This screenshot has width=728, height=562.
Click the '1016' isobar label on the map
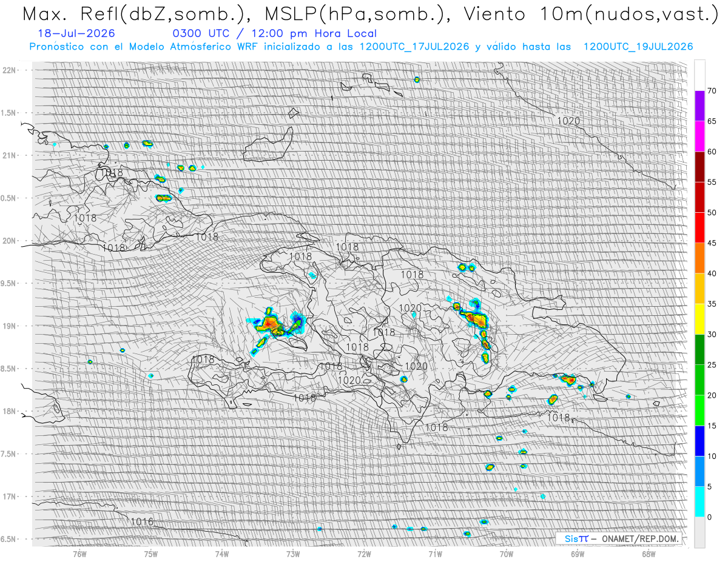[x=142, y=521]
